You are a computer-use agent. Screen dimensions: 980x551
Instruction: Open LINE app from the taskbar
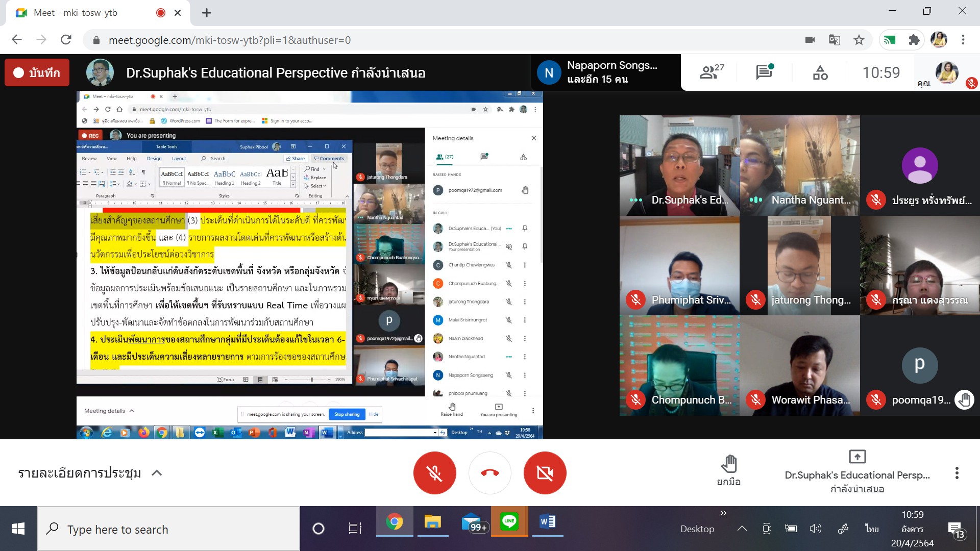click(509, 521)
